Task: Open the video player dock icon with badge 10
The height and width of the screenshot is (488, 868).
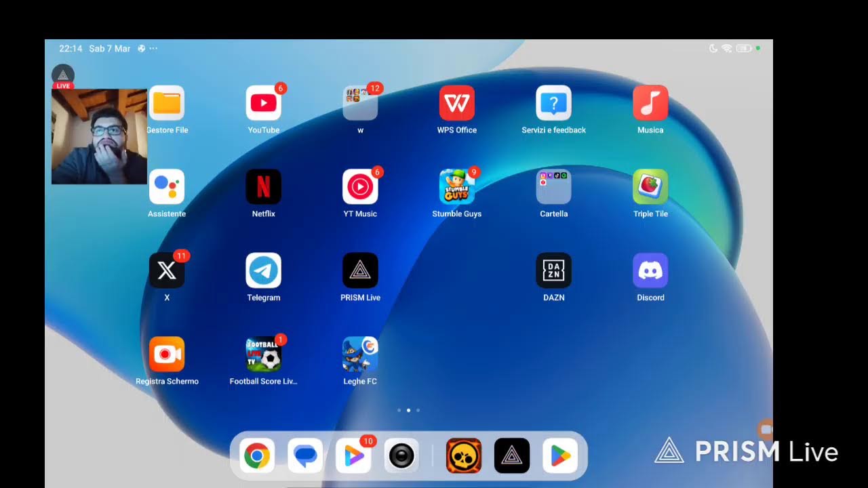Action: pos(353,455)
